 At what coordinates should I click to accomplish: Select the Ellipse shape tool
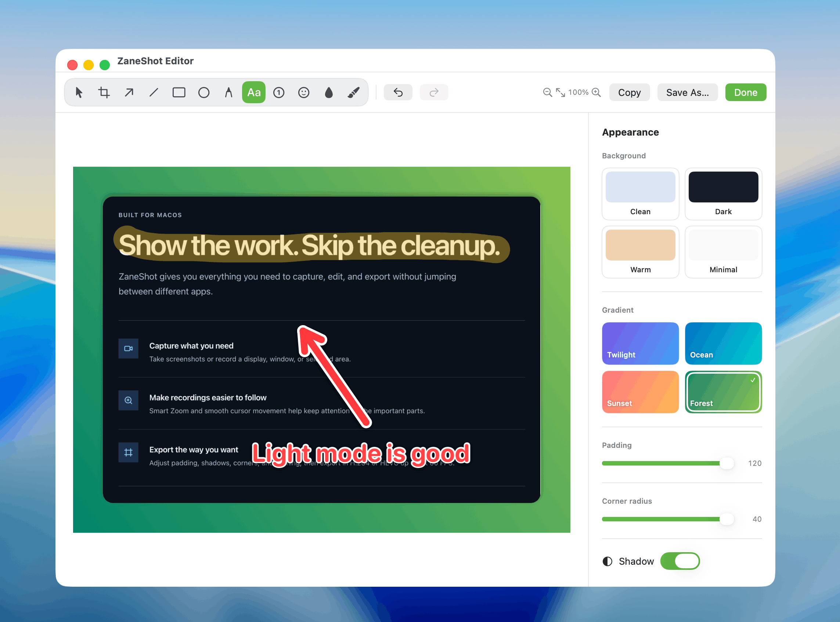tap(203, 92)
